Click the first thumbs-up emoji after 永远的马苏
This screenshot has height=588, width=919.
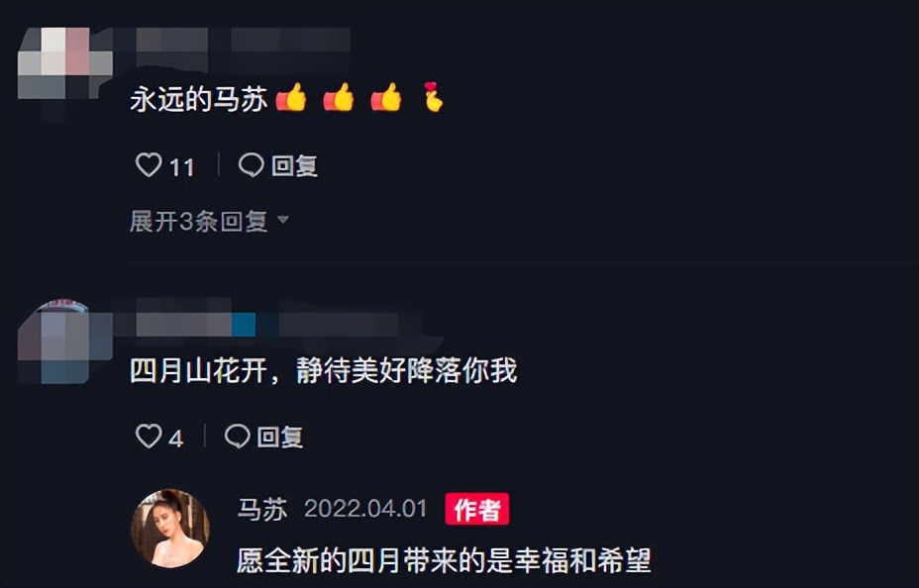point(291,97)
